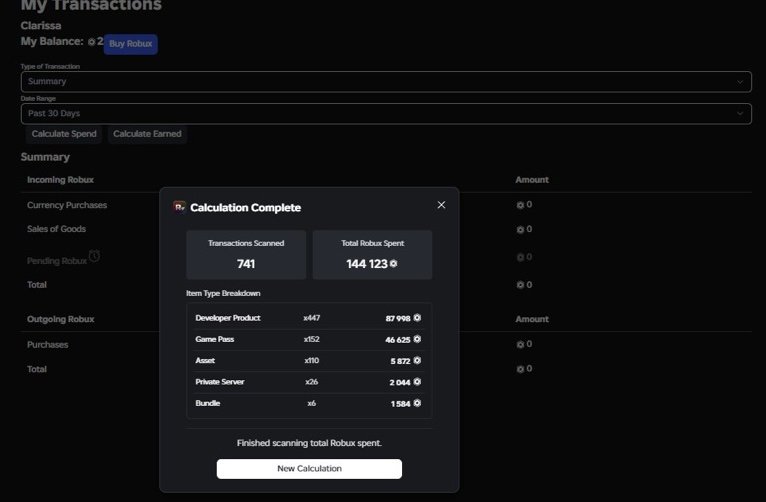Click the extension logo icon in dialog header
766x502 pixels.
[179, 208]
